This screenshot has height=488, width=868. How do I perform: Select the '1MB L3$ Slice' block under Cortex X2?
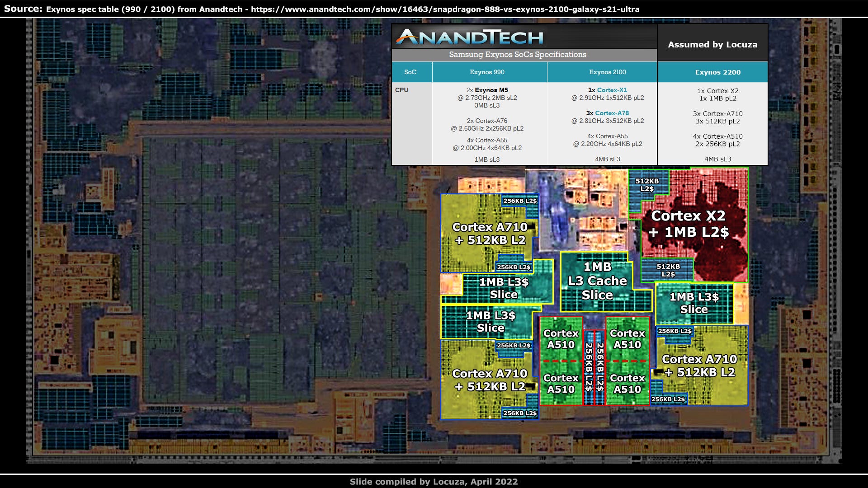click(694, 303)
